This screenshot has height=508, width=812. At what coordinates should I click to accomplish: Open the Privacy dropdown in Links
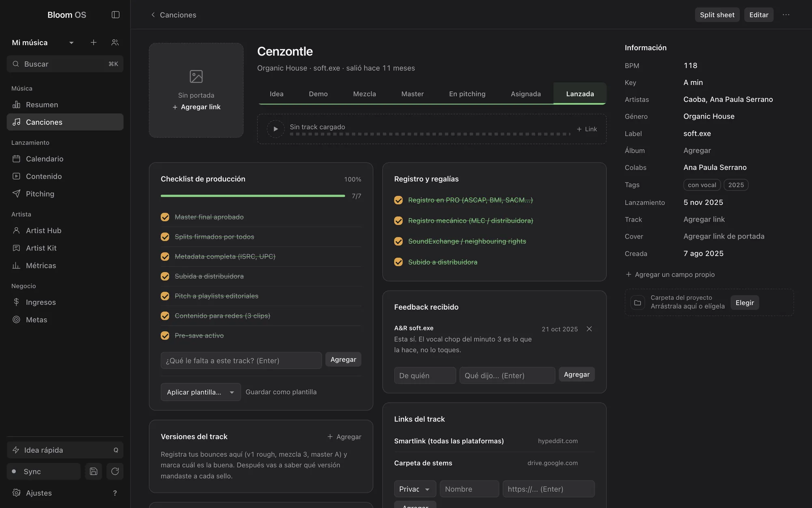click(x=415, y=489)
